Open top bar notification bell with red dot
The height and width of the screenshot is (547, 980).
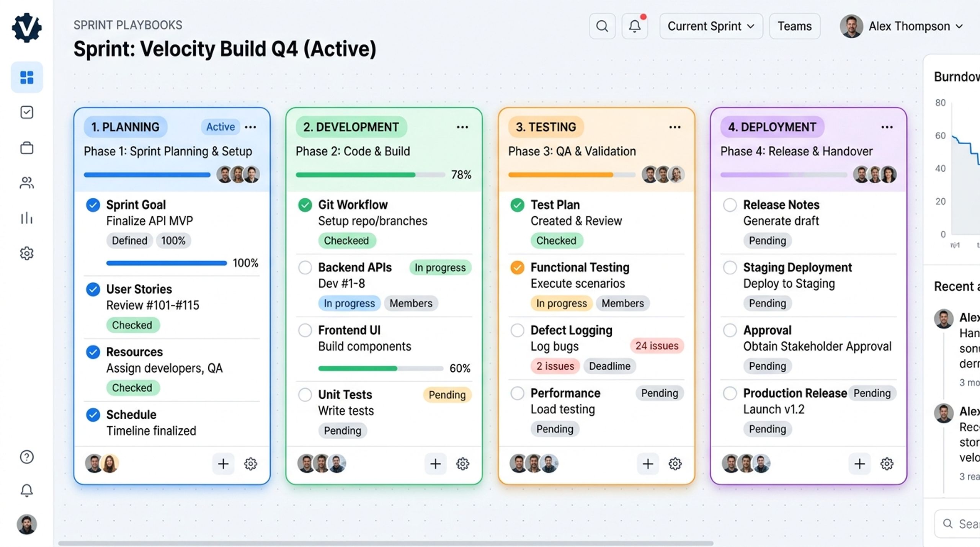(x=635, y=26)
